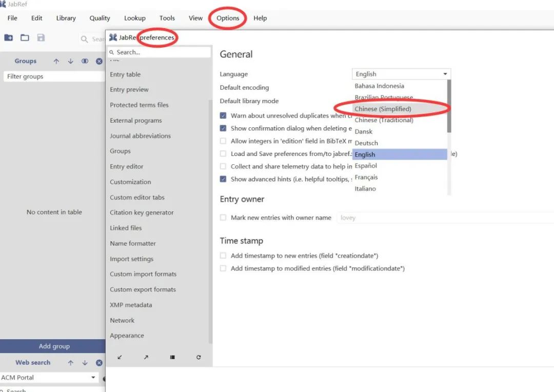Open the Options menu

pyautogui.click(x=228, y=18)
